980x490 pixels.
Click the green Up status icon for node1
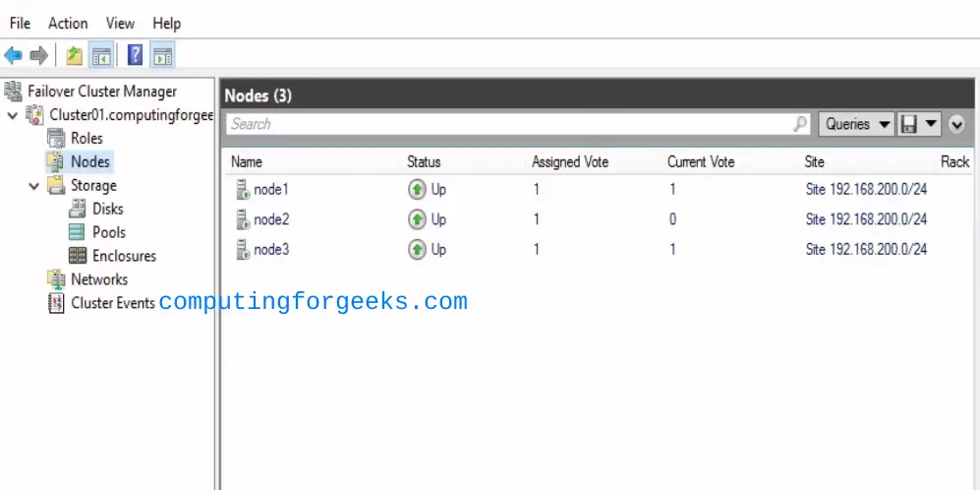pyautogui.click(x=417, y=189)
